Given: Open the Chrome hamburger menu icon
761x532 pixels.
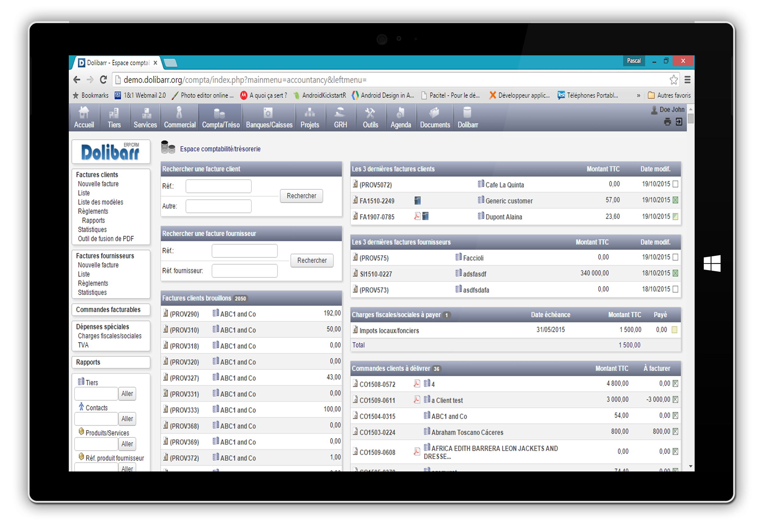Looking at the screenshot, I should pos(687,80).
